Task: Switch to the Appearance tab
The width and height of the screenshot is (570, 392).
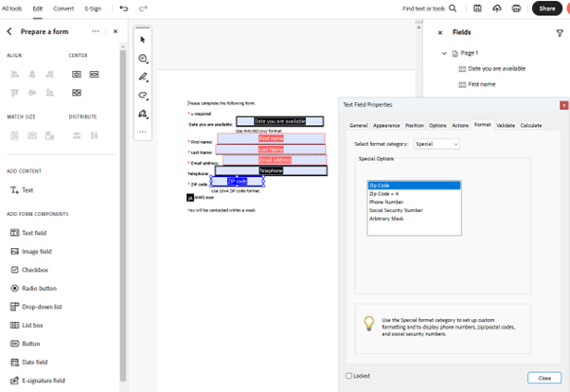Action: click(386, 125)
